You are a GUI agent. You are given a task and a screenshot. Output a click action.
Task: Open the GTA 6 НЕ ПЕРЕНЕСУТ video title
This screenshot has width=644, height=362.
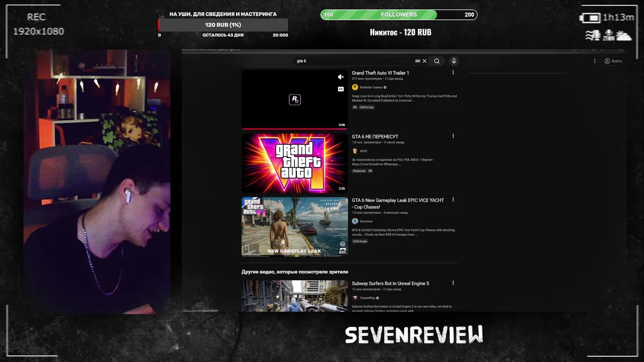[375, 137]
